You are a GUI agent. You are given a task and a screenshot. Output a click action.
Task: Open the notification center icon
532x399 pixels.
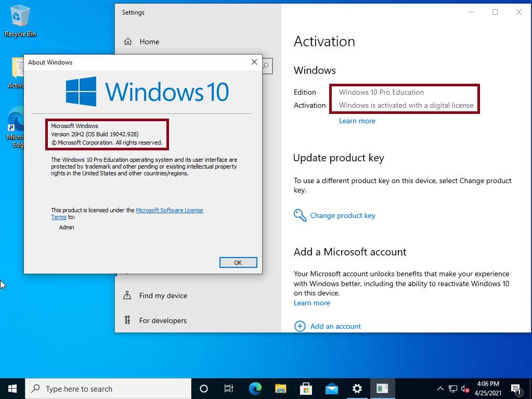click(516, 389)
